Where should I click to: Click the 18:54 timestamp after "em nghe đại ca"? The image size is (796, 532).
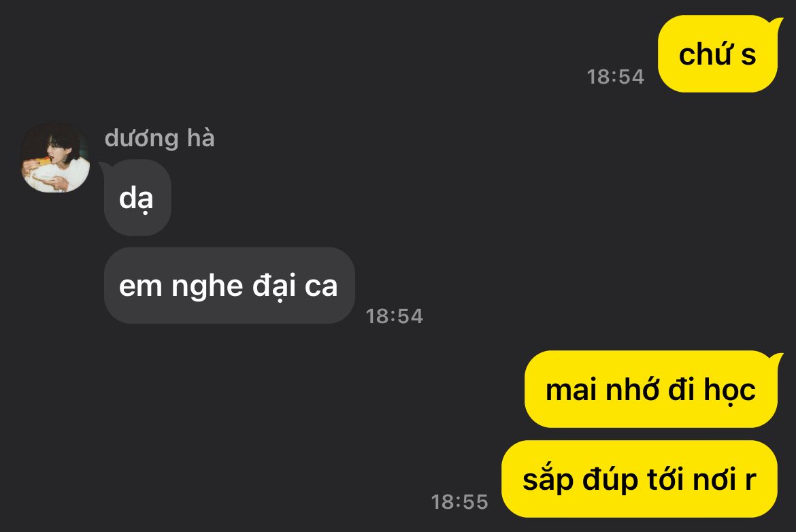[x=395, y=316]
